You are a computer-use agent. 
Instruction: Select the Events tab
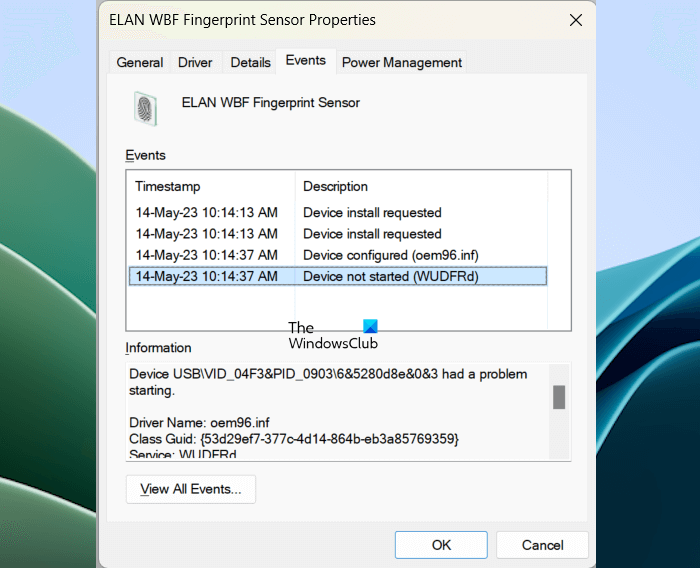click(x=305, y=60)
